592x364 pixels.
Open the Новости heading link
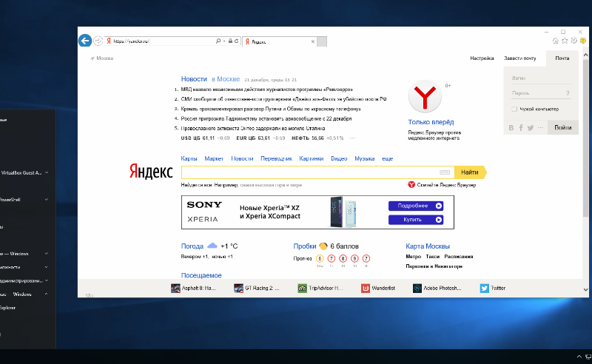coord(194,79)
